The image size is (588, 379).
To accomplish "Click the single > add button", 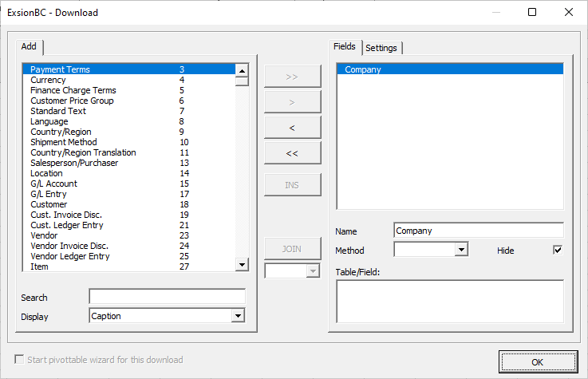I will pyautogui.click(x=293, y=102).
